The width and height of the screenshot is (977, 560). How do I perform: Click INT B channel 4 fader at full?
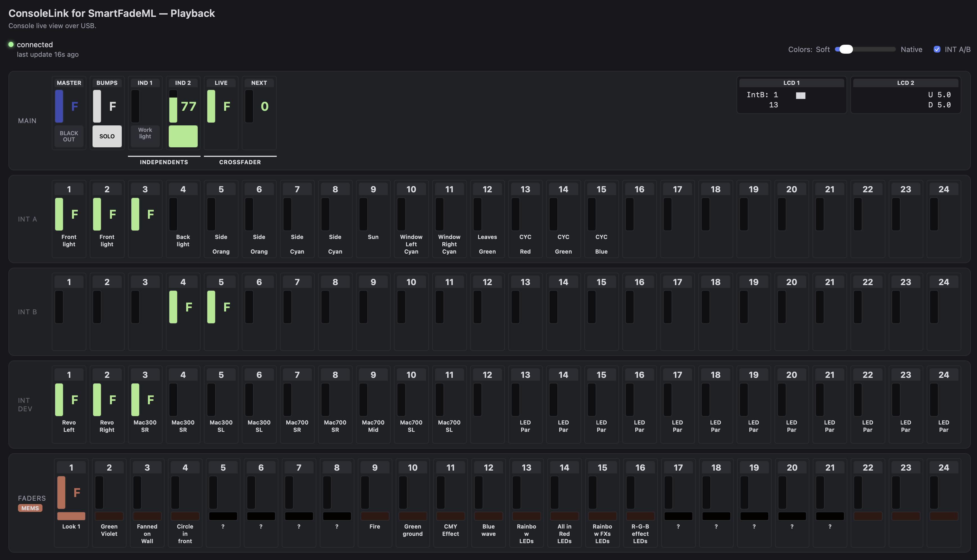[x=173, y=307]
